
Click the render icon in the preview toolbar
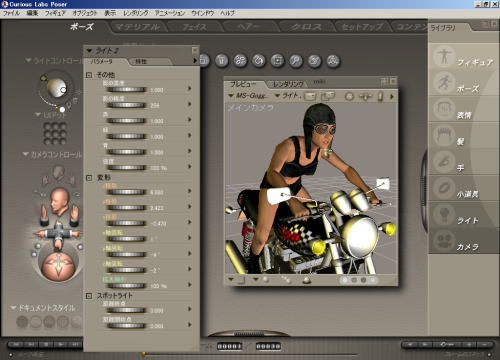point(310,96)
